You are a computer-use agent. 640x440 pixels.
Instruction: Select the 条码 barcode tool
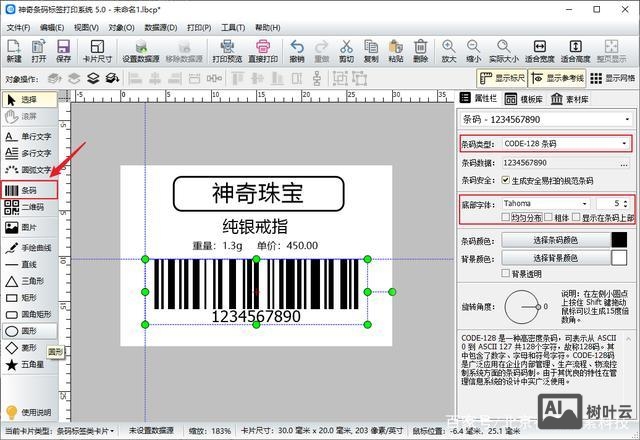[x=29, y=190]
